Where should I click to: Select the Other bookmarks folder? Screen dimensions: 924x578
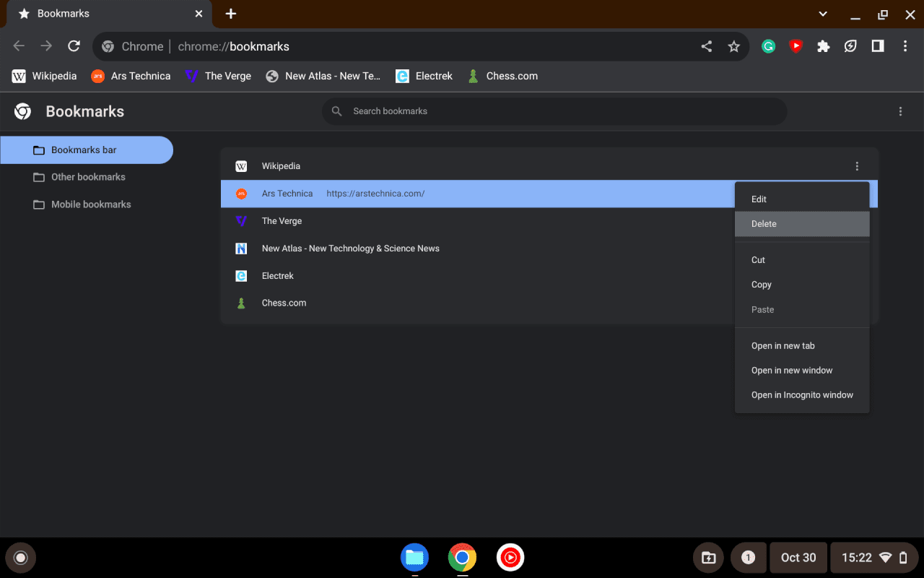pyautogui.click(x=87, y=177)
